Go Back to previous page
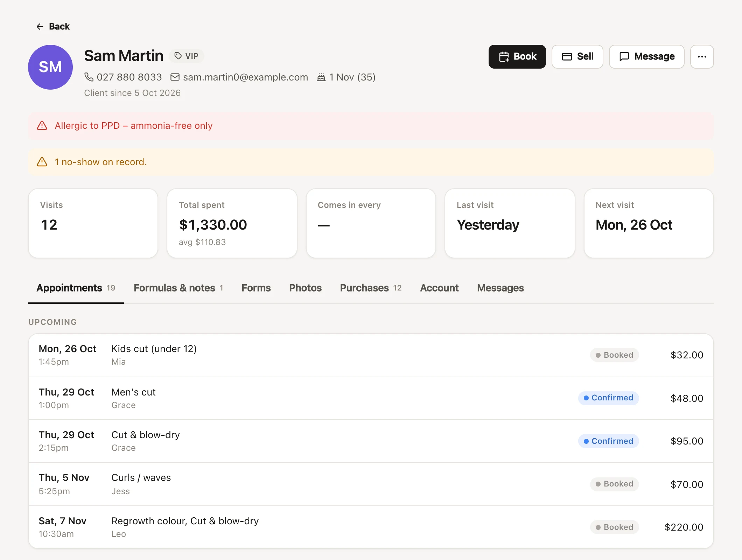This screenshot has height=560, width=742. tap(53, 27)
